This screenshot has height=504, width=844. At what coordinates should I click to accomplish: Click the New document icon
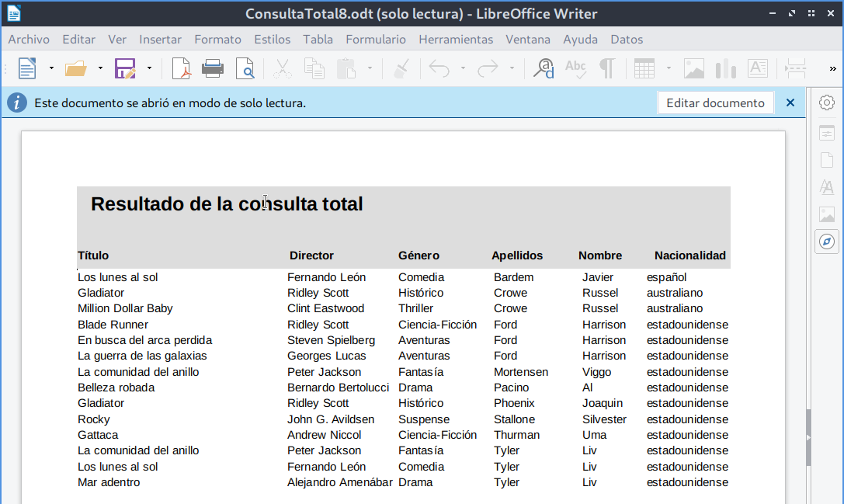pos(28,68)
